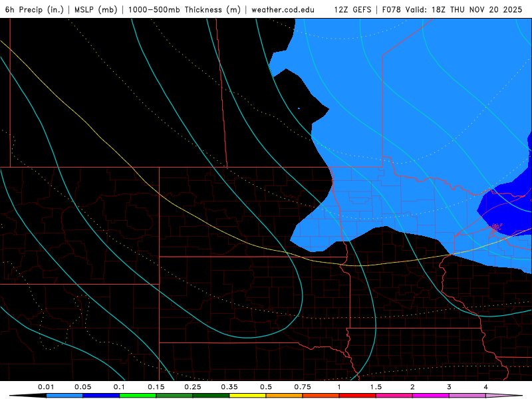The width and height of the screenshot is (532, 399).
Task: Click the "1" scale label
Action: click(x=339, y=387)
